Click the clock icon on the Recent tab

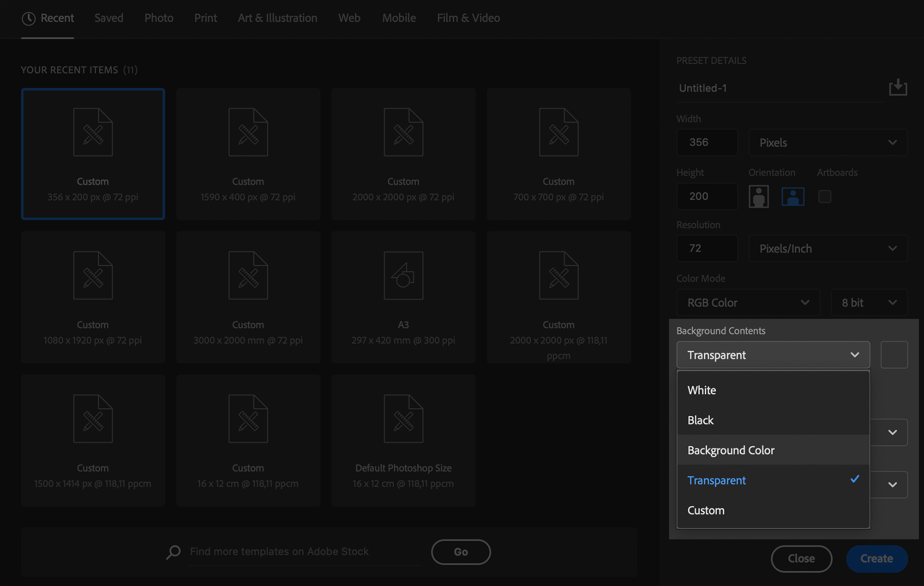pos(29,18)
